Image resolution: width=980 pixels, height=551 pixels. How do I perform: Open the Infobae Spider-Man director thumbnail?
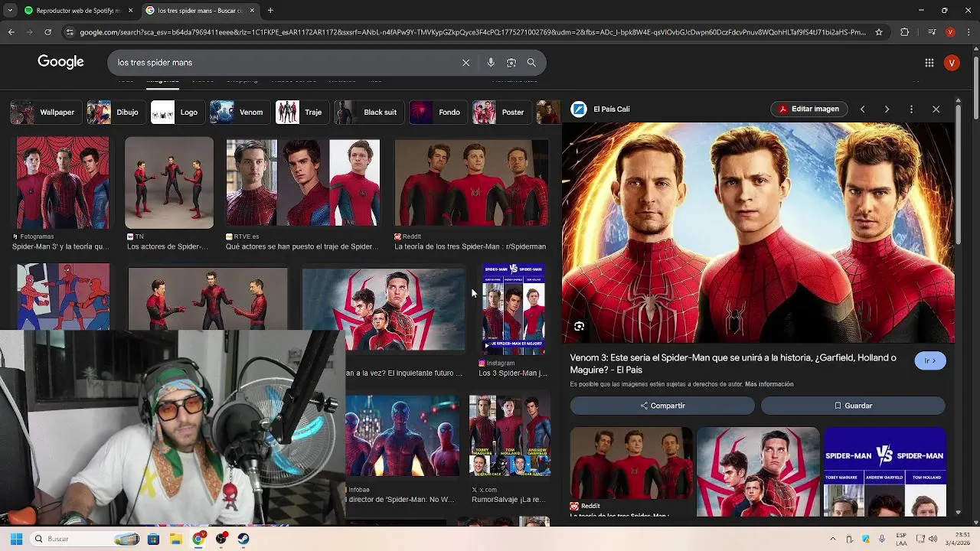[x=402, y=436]
